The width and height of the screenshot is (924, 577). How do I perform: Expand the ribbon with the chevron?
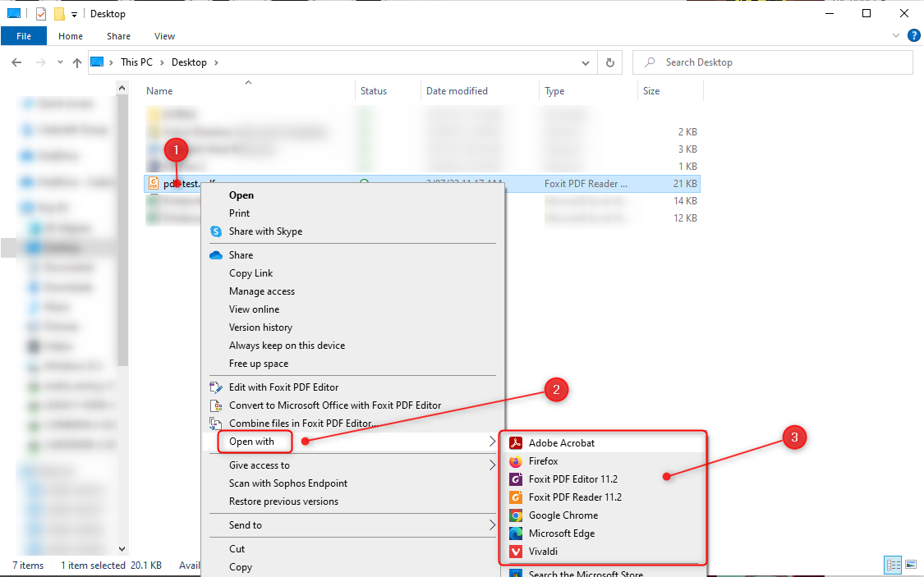(x=896, y=35)
